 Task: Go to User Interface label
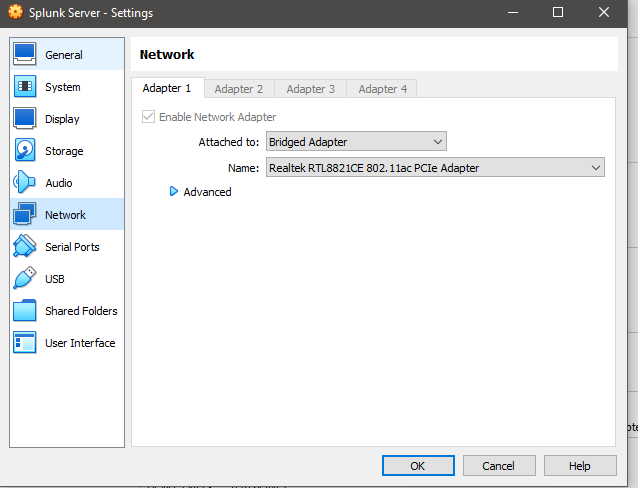pyautogui.click(x=80, y=343)
